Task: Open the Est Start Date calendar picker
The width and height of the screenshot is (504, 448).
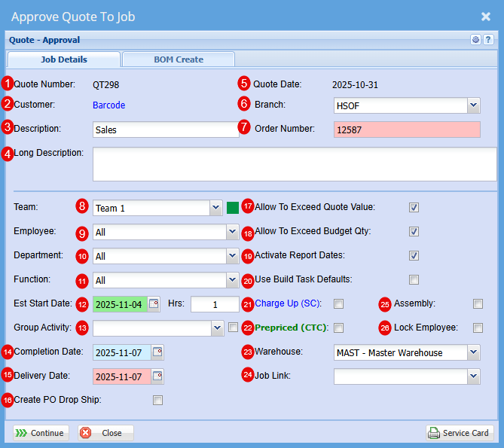Action: 154,304
